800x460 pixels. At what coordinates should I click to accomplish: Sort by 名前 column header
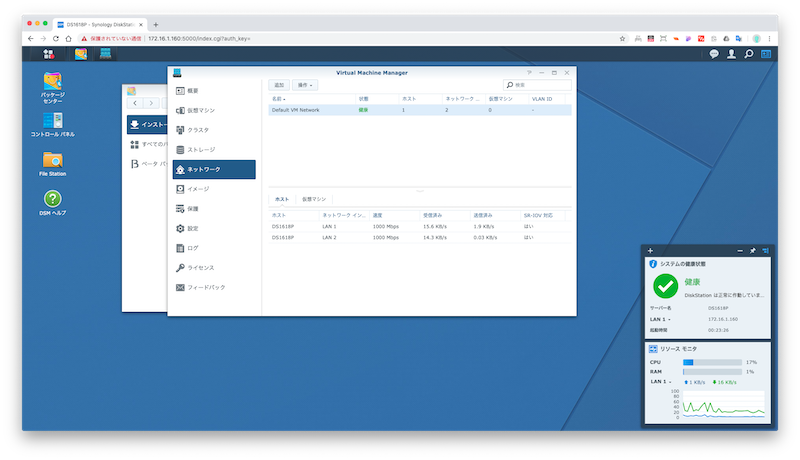click(x=312, y=99)
